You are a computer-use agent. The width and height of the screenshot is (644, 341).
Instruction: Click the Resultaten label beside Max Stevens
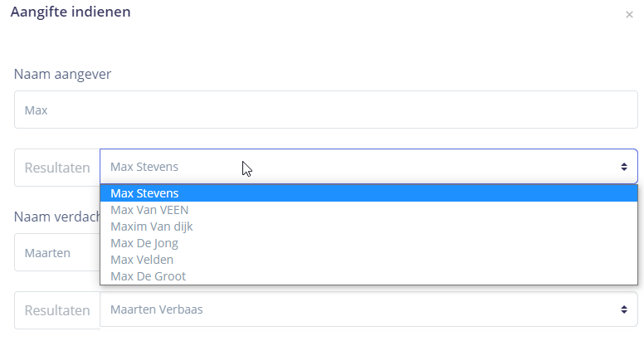(x=56, y=168)
